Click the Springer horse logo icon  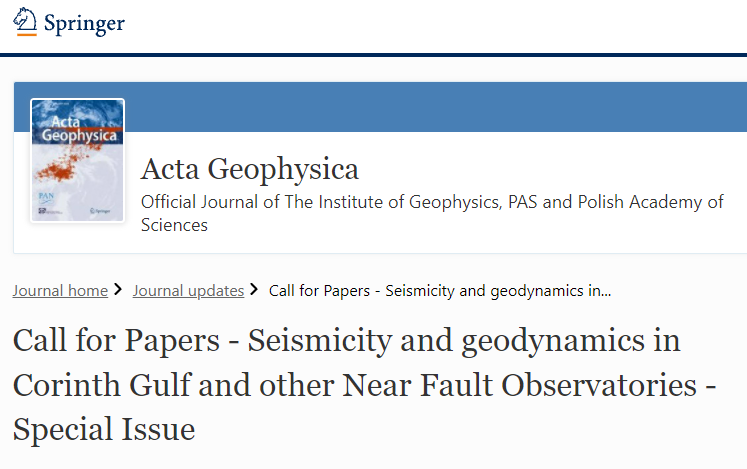tap(26, 22)
